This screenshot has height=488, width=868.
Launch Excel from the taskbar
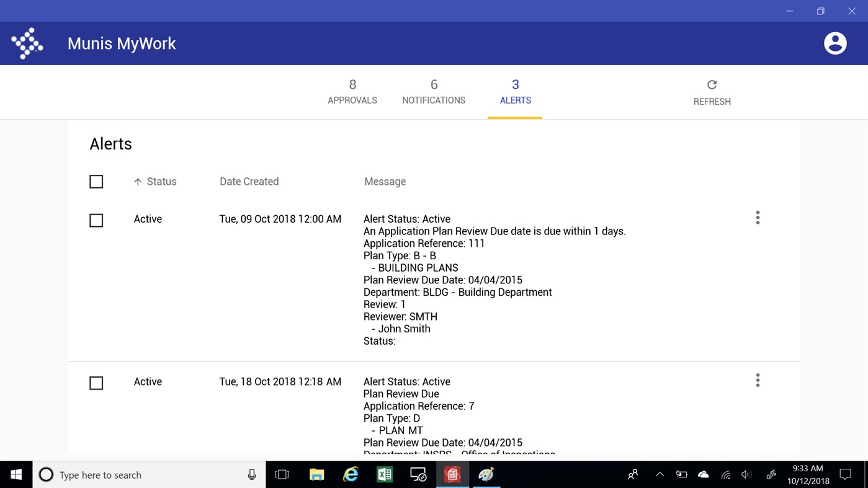coord(384,474)
